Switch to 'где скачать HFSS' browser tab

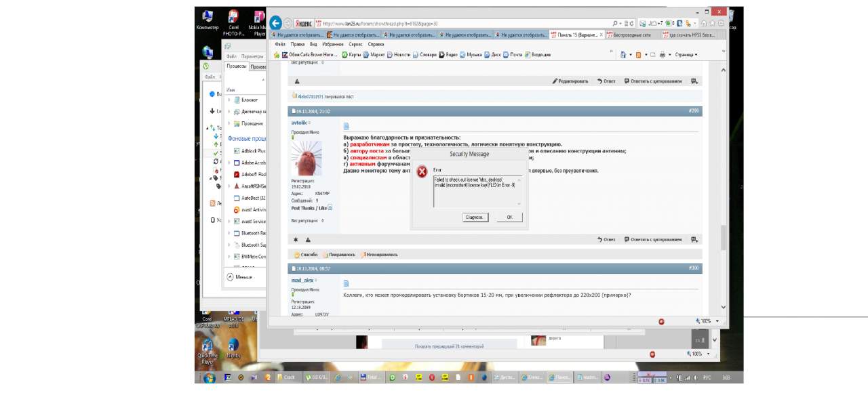688,35
